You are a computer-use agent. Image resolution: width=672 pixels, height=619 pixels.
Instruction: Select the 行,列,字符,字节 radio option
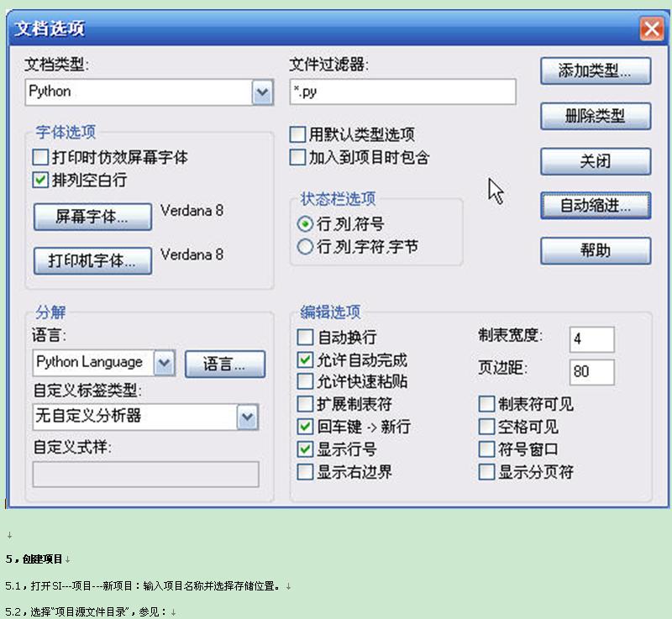coord(305,247)
